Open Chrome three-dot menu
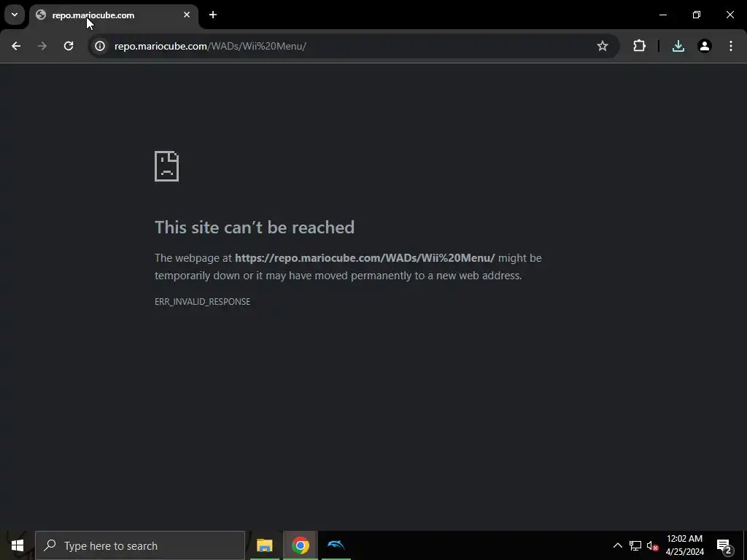 pyautogui.click(x=731, y=46)
